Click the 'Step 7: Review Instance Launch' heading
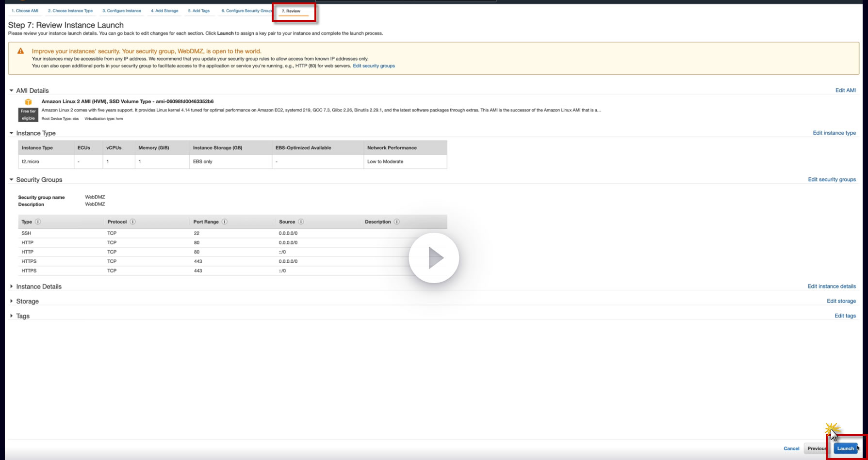 point(66,25)
